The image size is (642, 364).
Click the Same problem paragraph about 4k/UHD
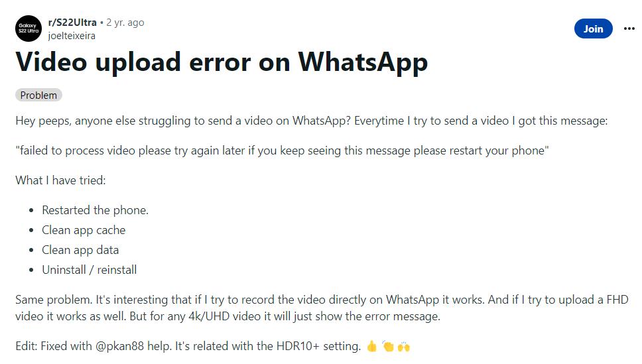click(322, 308)
